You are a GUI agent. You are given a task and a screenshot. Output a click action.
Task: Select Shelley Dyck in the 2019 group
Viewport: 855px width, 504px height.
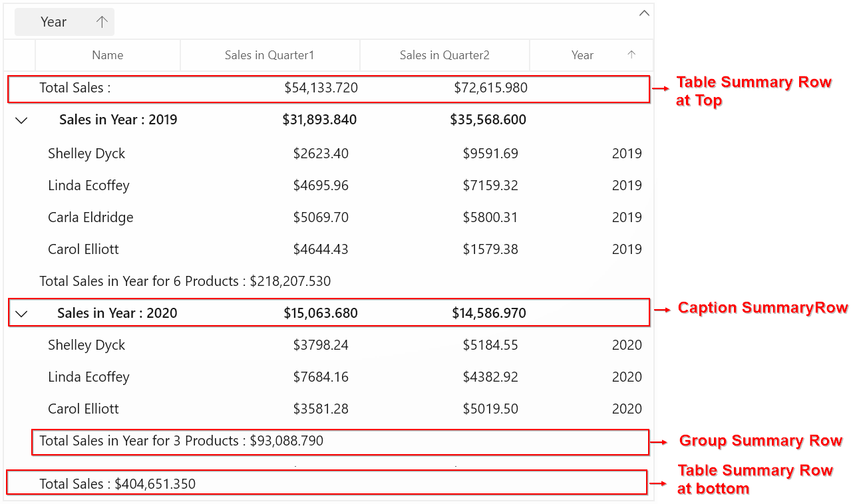pos(86,154)
